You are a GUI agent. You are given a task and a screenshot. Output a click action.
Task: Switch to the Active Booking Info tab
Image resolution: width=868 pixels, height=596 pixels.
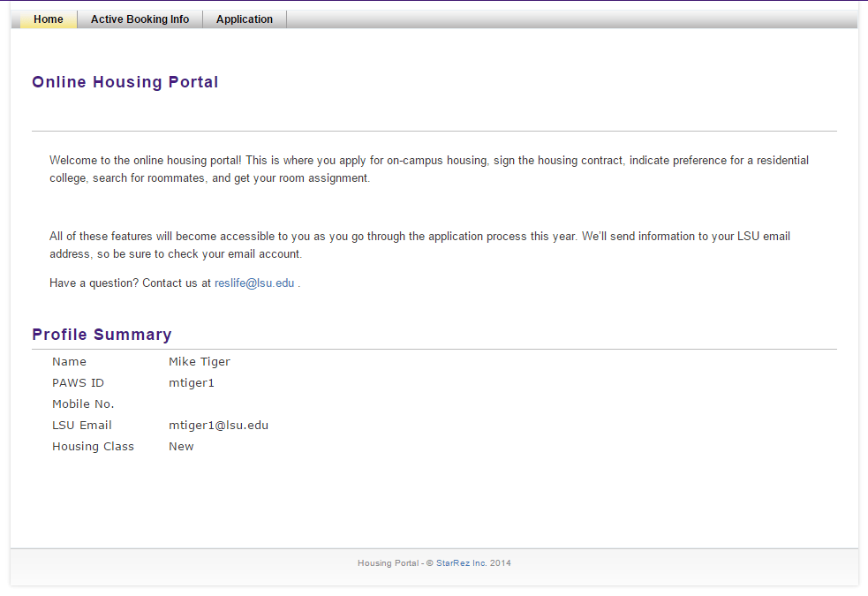coord(139,19)
